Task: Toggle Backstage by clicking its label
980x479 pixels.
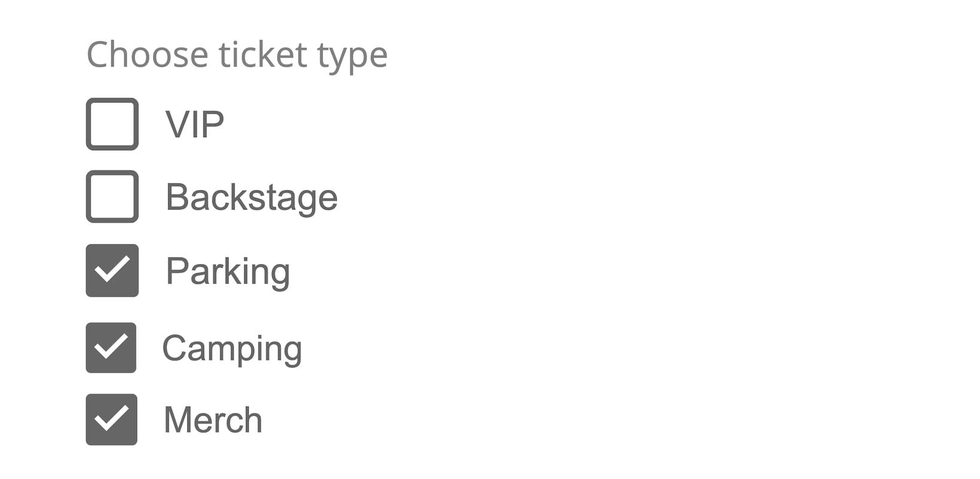Action: click(x=251, y=198)
